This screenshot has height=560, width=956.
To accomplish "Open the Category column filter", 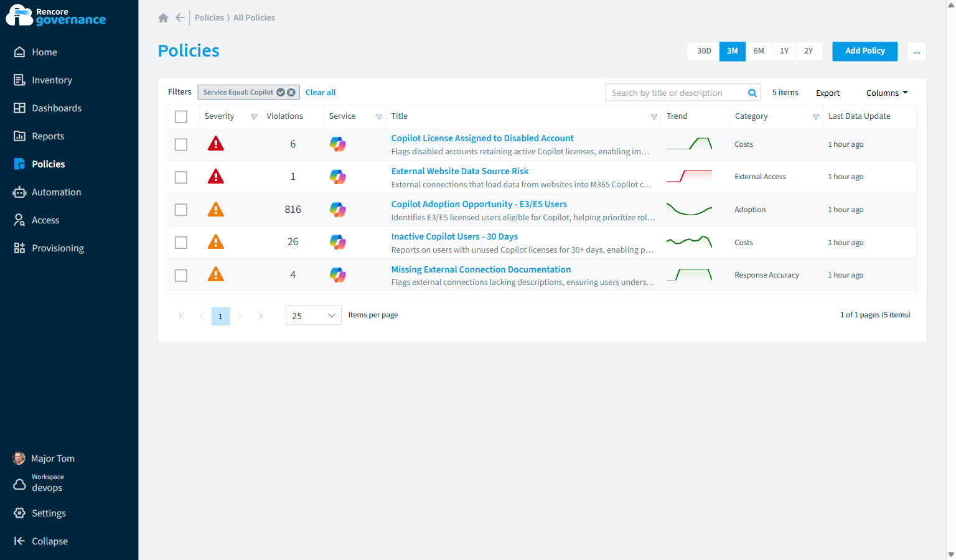I will [x=815, y=117].
